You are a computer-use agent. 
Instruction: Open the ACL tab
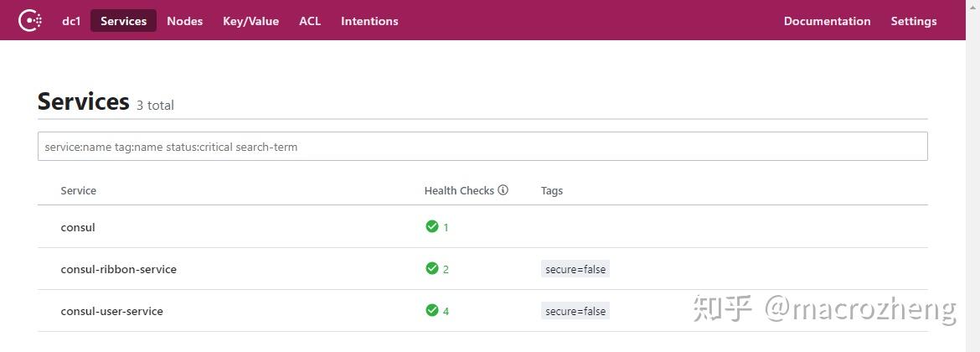[310, 21]
